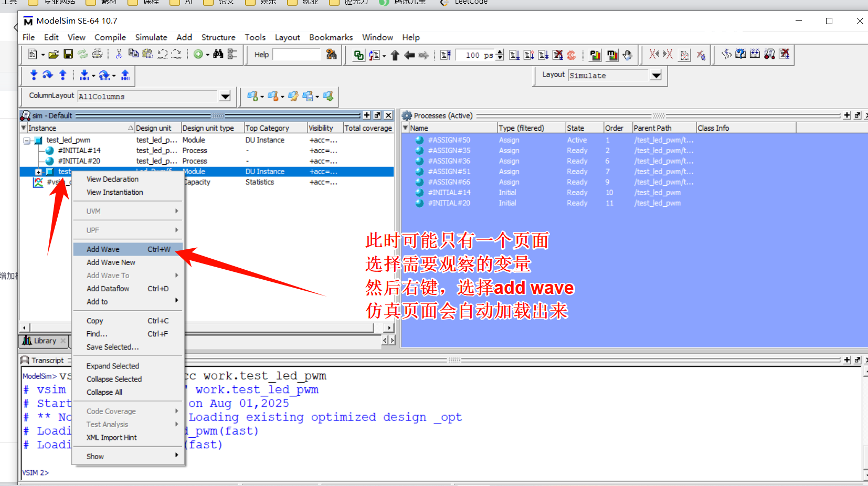Select the Find binoculars icon

click(219, 54)
